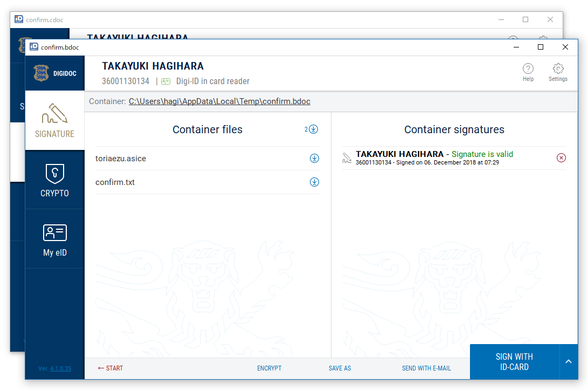588x391 pixels.
Task: Open the Help icon
Action: click(528, 69)
